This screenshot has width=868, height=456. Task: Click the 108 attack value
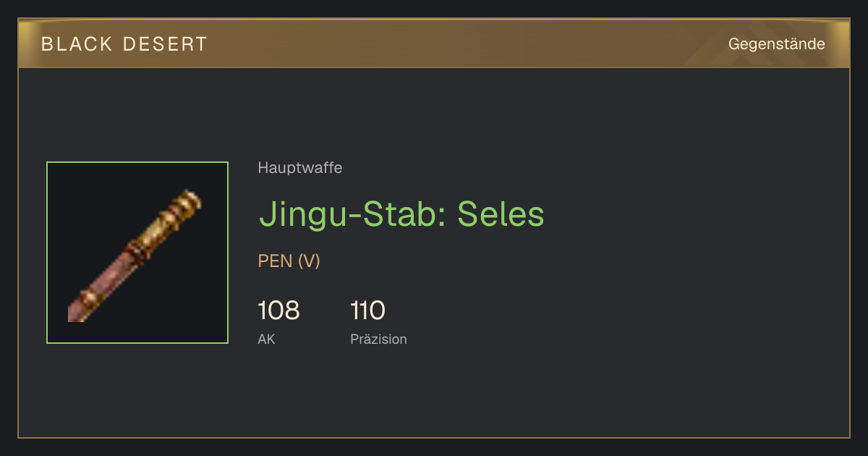[278, 311]
